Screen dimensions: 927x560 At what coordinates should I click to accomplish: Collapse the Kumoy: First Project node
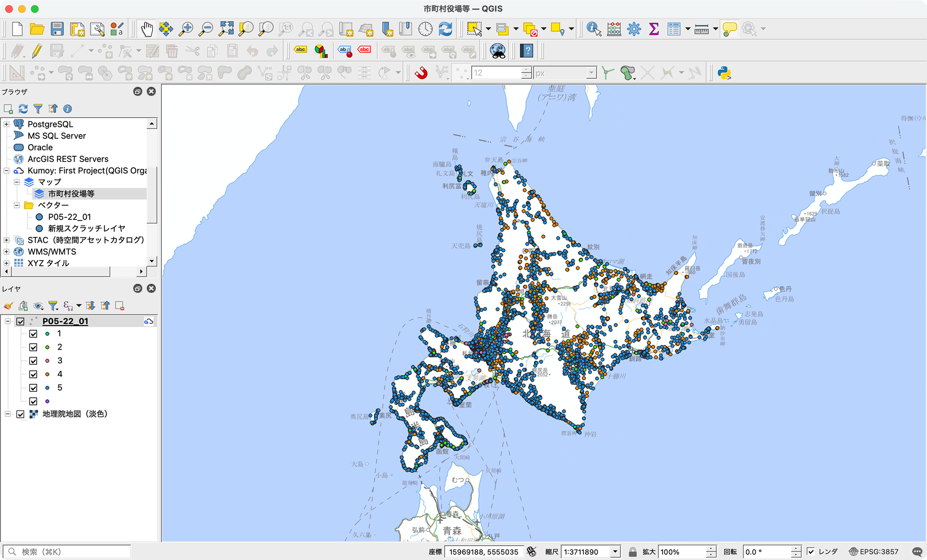pos(6,170)
